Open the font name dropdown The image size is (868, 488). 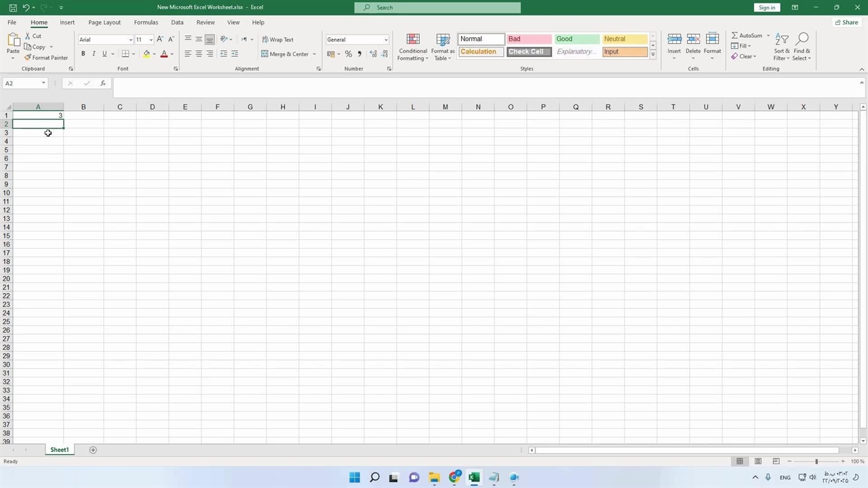coord(131,39)
